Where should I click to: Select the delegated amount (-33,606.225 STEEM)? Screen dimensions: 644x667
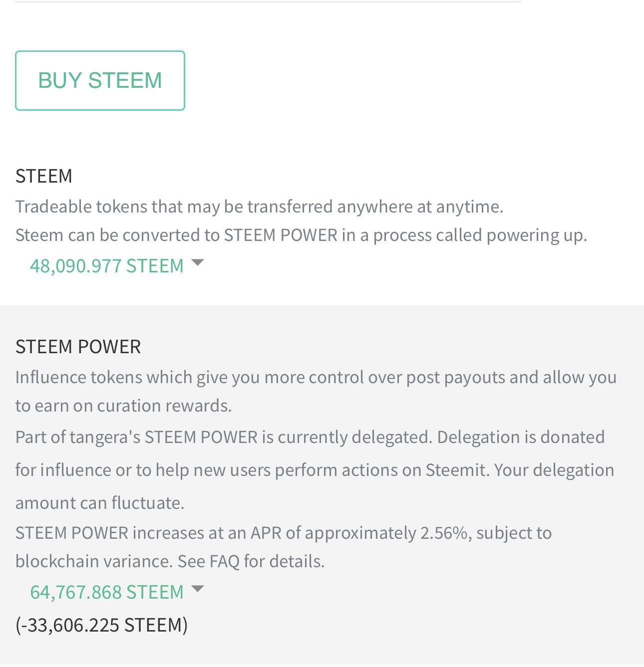(x=101, y=625)
